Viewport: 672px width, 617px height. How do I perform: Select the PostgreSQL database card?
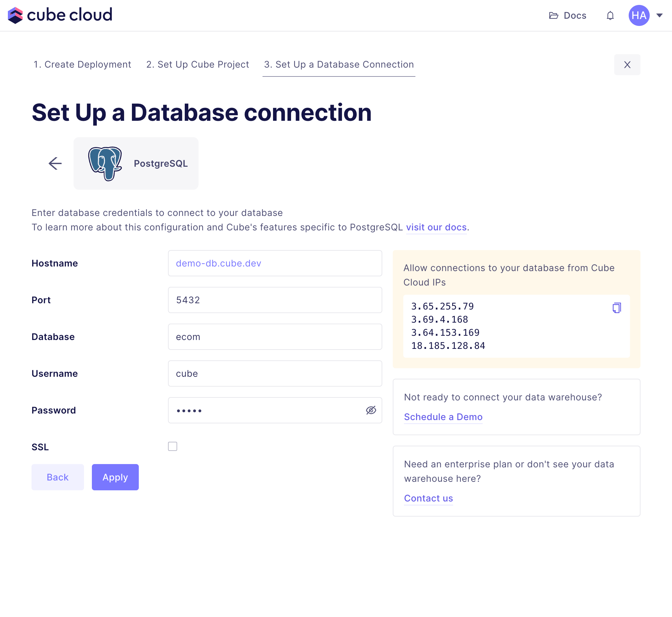click(136, 163)
